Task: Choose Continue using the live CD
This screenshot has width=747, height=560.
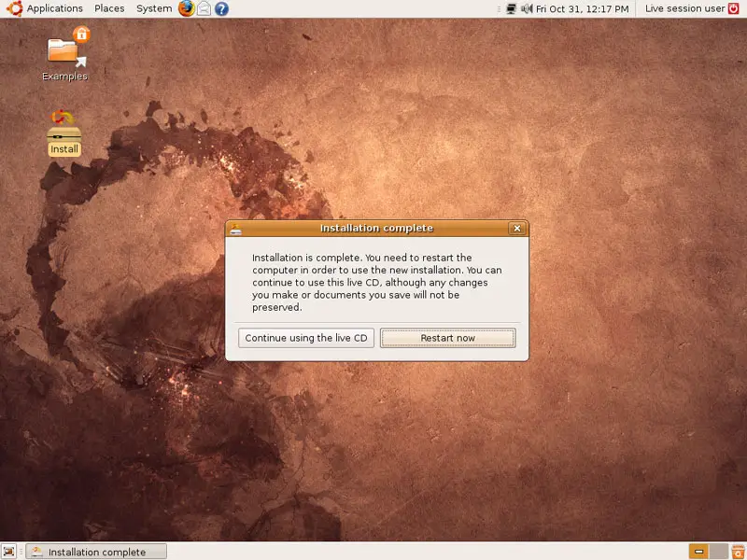Action: 306,338
